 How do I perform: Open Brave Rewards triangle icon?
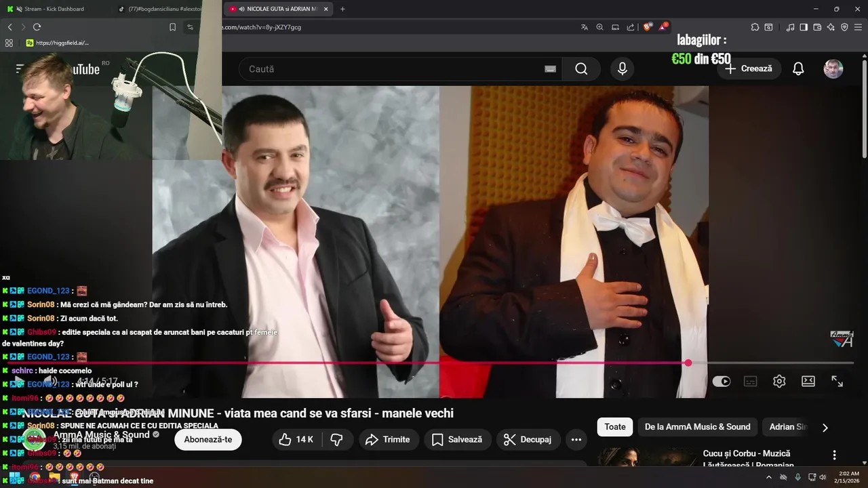(x=663, y=27)
